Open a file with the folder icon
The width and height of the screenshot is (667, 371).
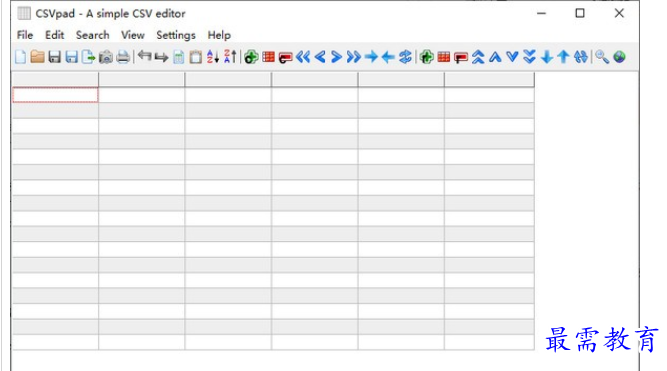click(x=37, y=57)
